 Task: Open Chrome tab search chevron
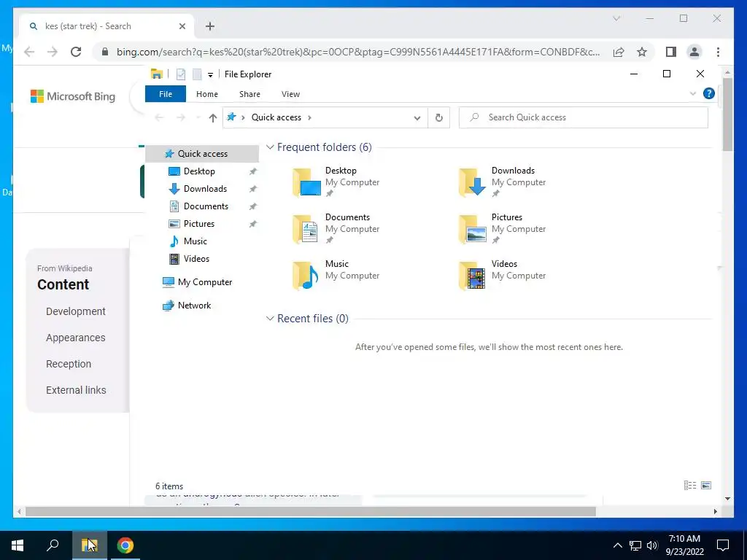(616, 18)
